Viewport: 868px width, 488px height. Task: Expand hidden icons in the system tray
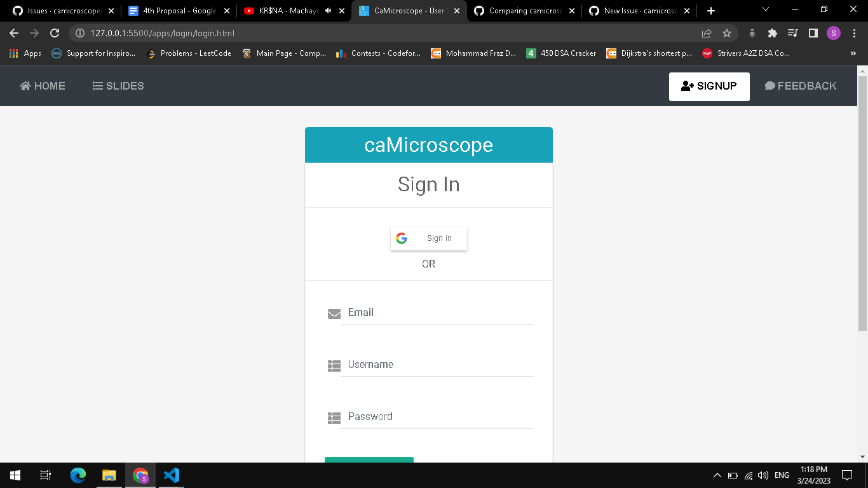[717, 475]
